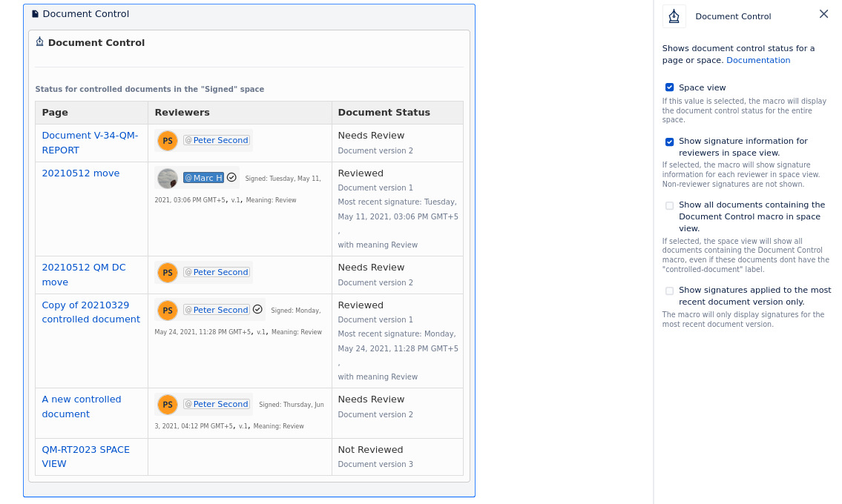842x504 pixels.
Task: Open the QM-RT2023 SPACE VIEW page
Action: coord(84,457)
